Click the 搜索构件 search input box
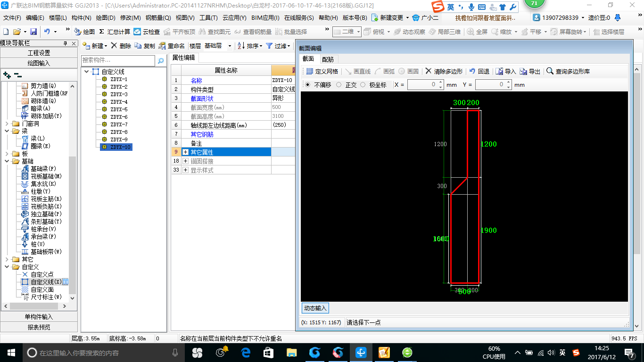The image size is (644, 362). (x=118, y=60)
